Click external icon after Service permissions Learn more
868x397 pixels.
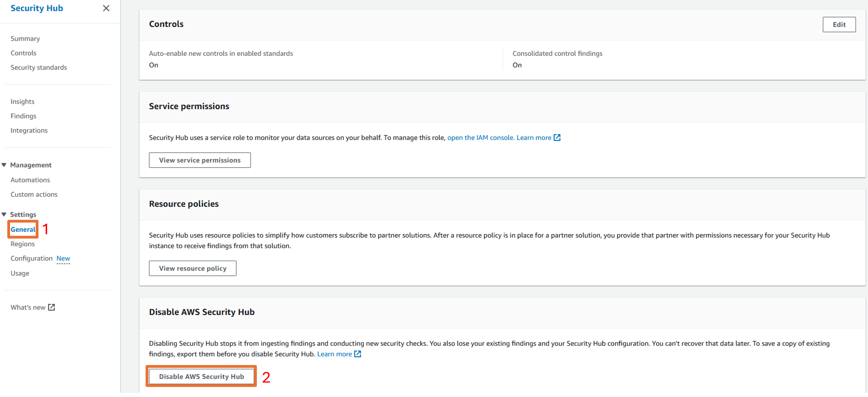point(557,138)
